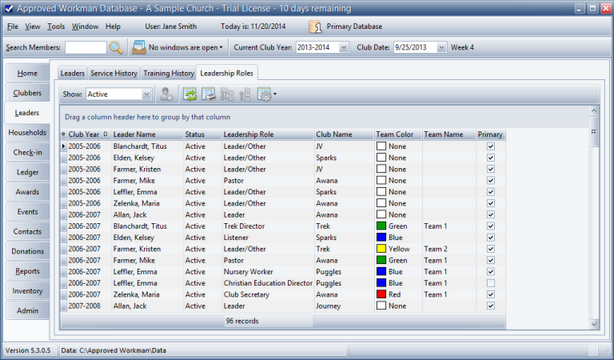614x360 pixels.
Task: Open grid settings gear icon
Action: point(264,94)
